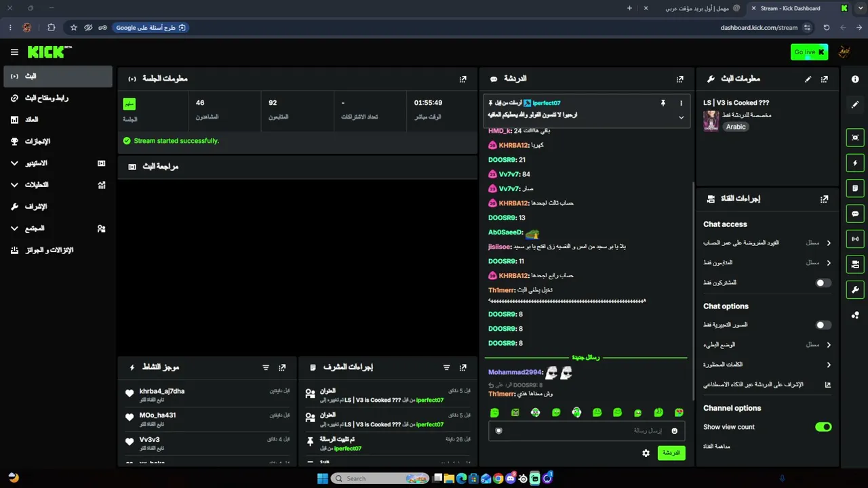Pop out the إجراءات المشرف panel

pyautogui.click(x=463, y=367)
